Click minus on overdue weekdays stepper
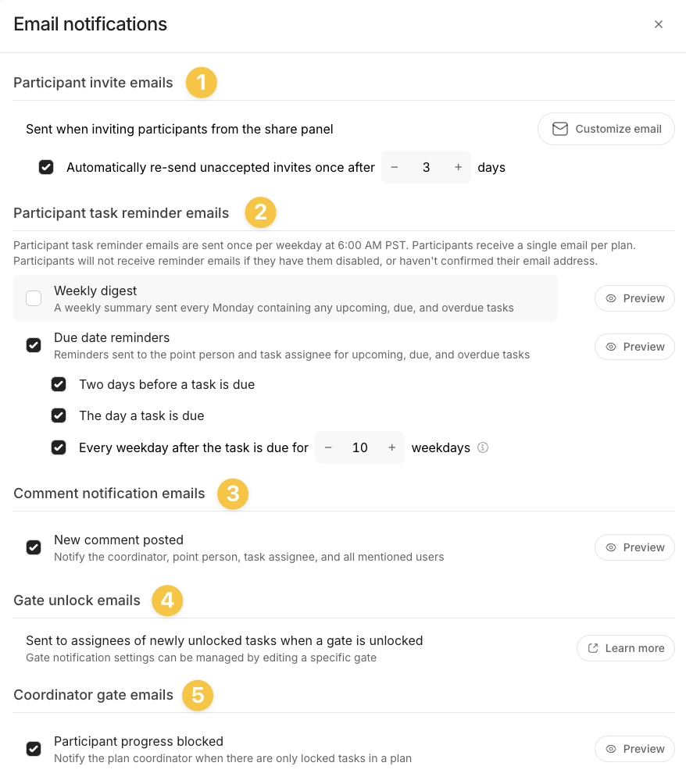Screen dimensions: 686x784 tap(328, 447)
